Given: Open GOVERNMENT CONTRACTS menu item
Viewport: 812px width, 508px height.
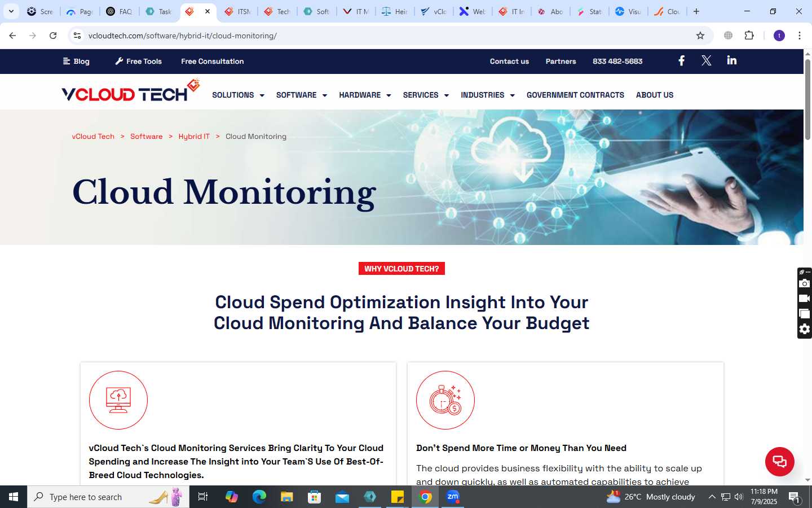Looking at the screenshot, I should (x=575, y=95).
